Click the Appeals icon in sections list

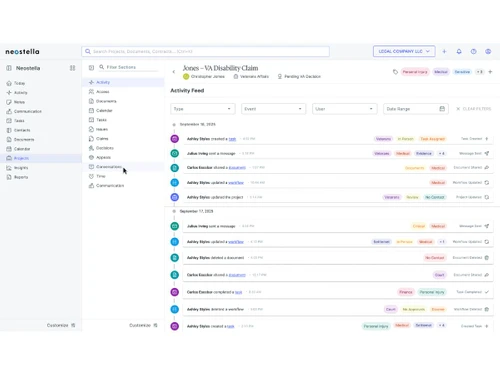pyautogui.click(x=91, y=157)
